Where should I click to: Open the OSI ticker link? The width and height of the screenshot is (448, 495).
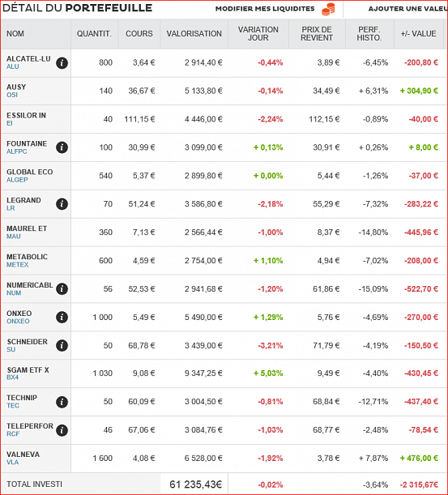click(x=12, y=95)
